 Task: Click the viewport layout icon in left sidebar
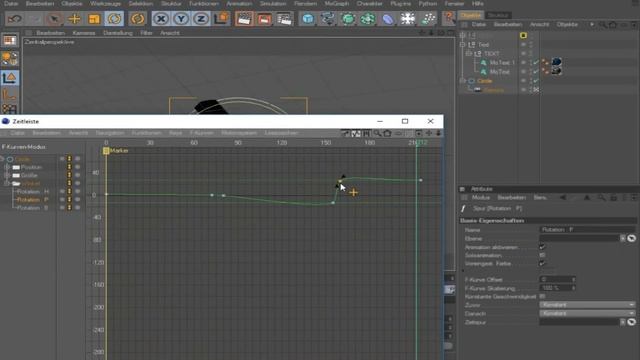[x=10, y=40]
